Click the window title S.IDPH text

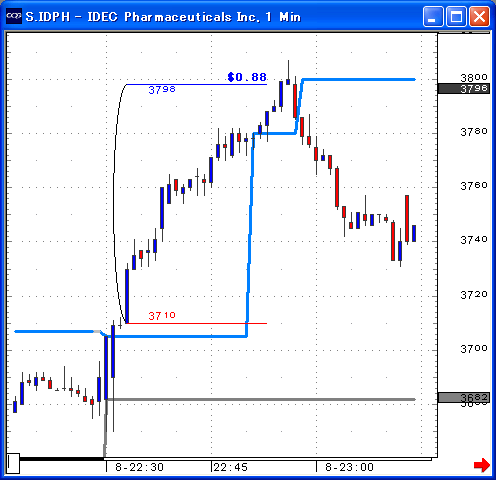coord(48,17)
